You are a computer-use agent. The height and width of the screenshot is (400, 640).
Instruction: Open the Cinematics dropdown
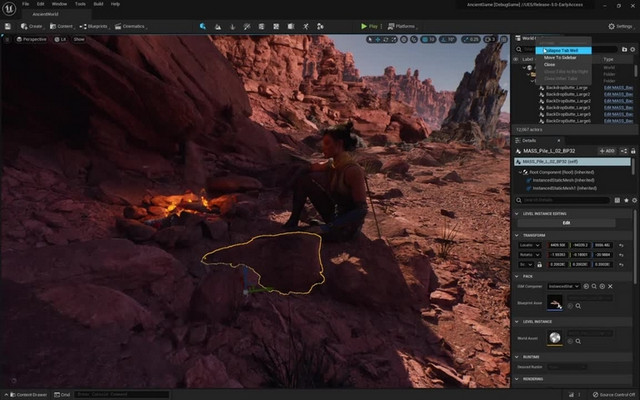coord(131,26)
